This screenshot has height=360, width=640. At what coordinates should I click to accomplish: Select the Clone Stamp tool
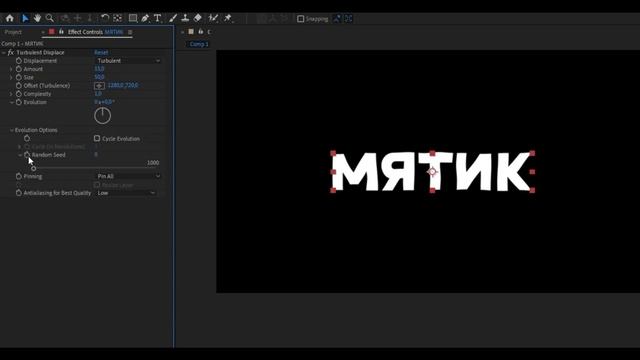(185, 18)
